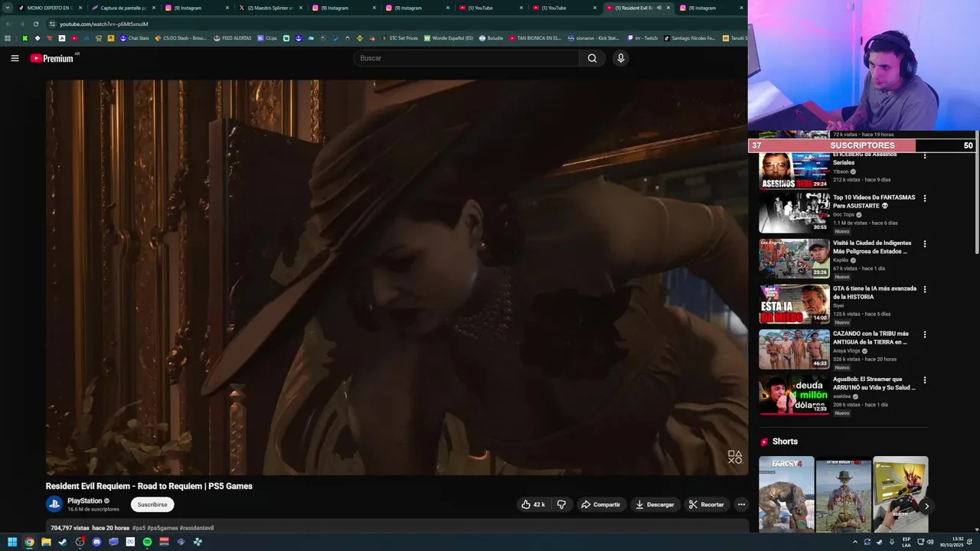The image size is (980, 551).
Task: Focus the Buscar search field
Action: (467, 58)
